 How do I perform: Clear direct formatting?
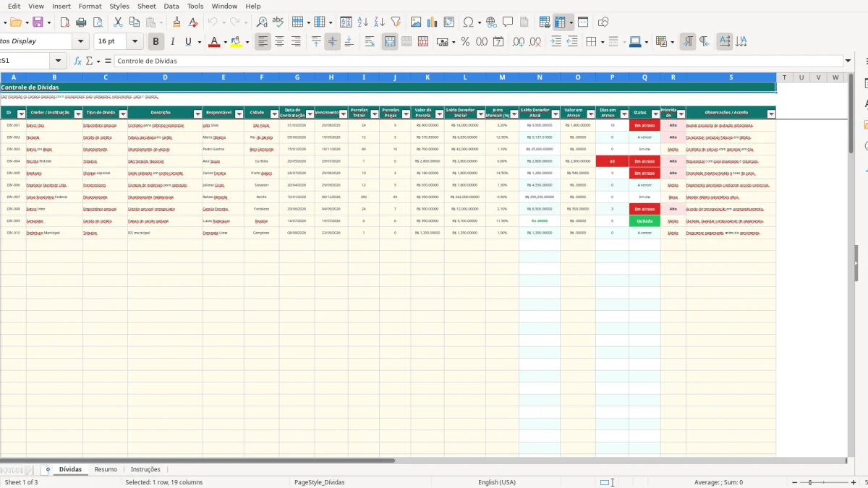click(x=193, y=22)
